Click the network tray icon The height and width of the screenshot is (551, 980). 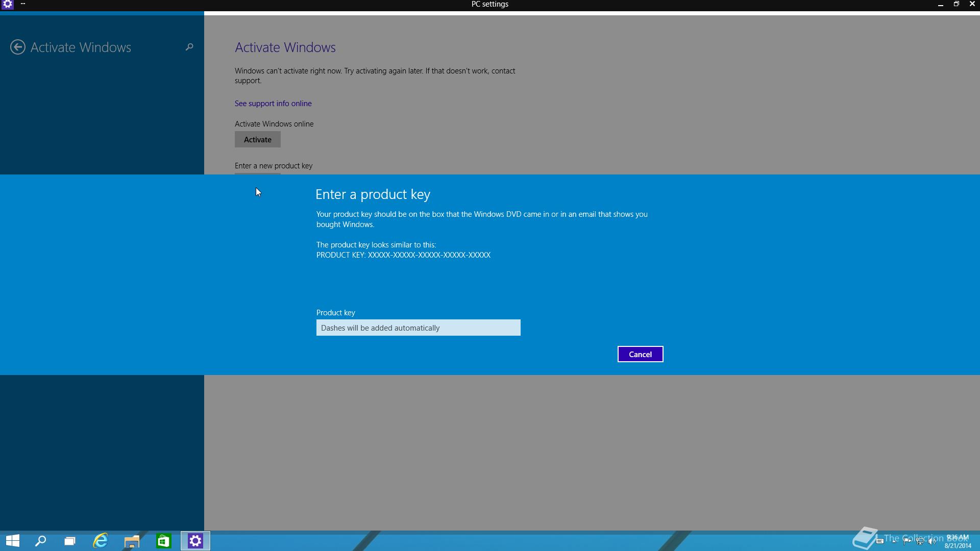(x=920, y=541)
